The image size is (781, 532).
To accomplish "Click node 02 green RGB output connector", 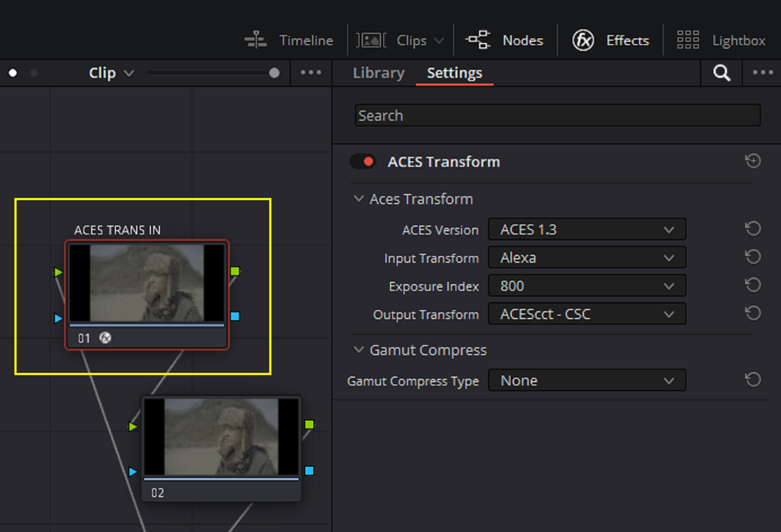I will tap(309, 424).
